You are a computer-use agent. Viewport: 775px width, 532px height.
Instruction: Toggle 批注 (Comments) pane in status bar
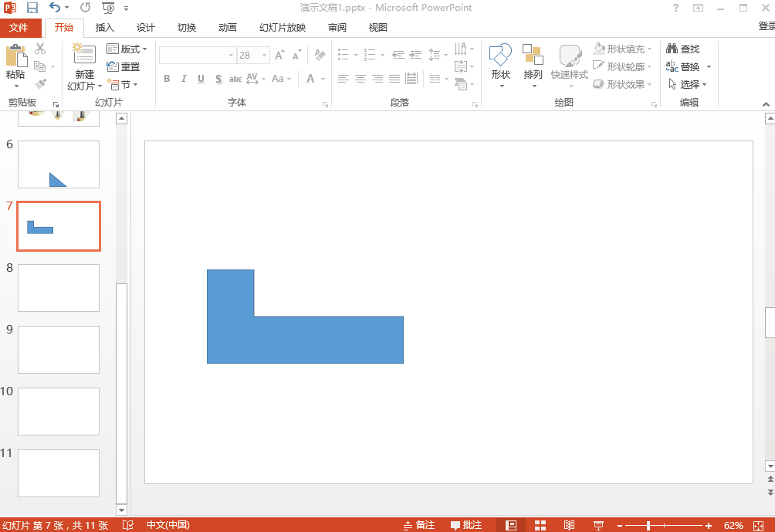click(x=466, y=525)
